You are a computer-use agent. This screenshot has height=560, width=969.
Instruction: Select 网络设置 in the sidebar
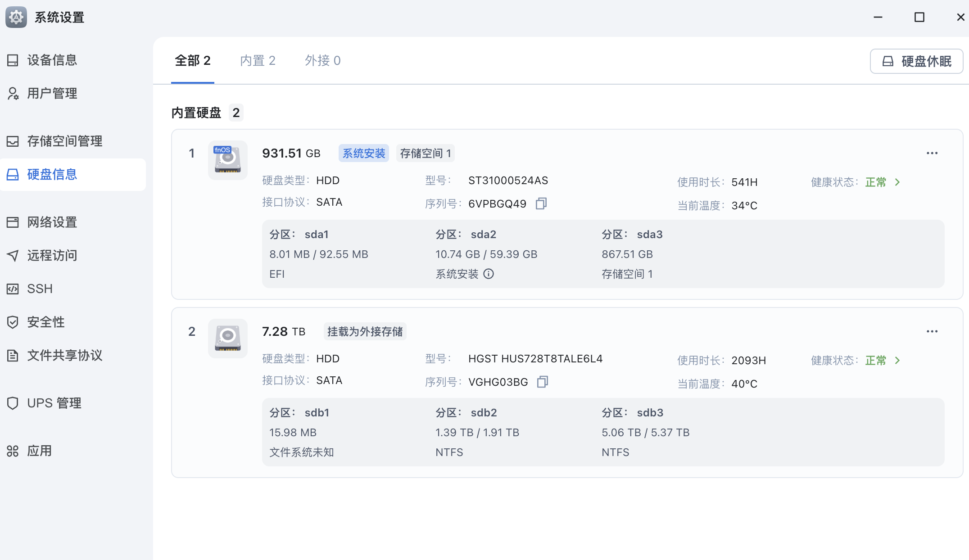coord(73,222)
